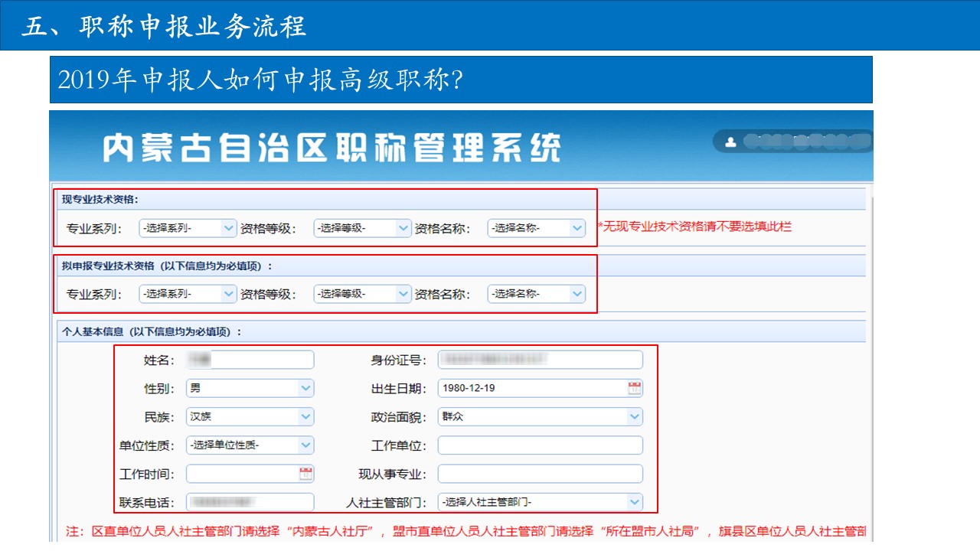Viewport: 980px width, 551px height.
Task: Open the birth date calendar picker
Action: coord(634,388)
